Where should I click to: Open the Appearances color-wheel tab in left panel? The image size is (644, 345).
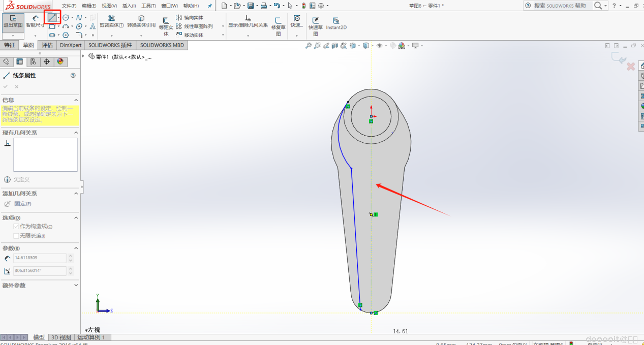coord(60,61)
